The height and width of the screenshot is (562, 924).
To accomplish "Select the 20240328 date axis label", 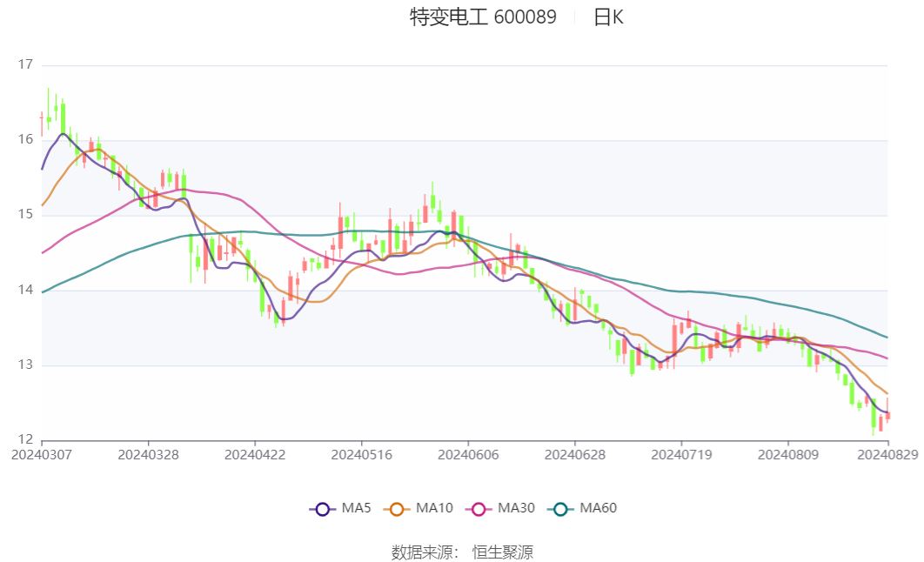I will tap(148, 455).
